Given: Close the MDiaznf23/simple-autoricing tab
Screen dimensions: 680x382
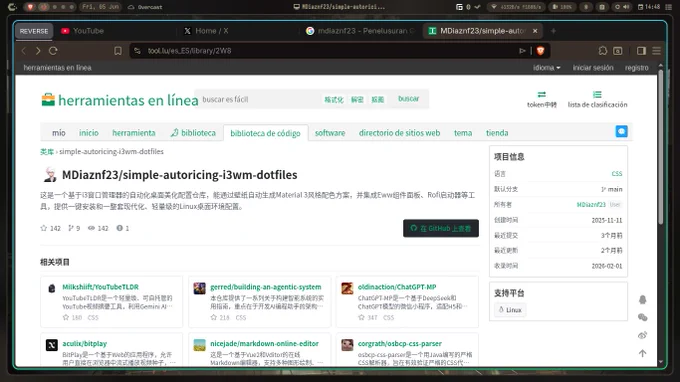Looking at the screenshot, I should coord(535,31).
